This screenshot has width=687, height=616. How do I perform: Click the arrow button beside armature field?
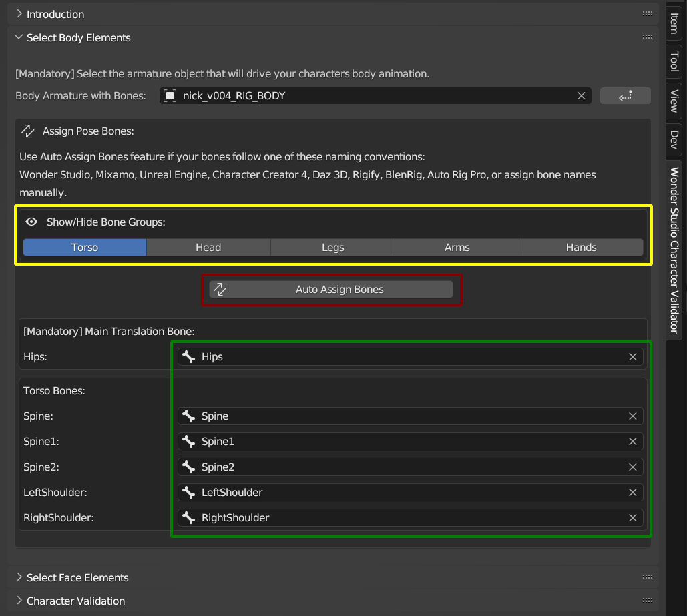pos(625,96)
